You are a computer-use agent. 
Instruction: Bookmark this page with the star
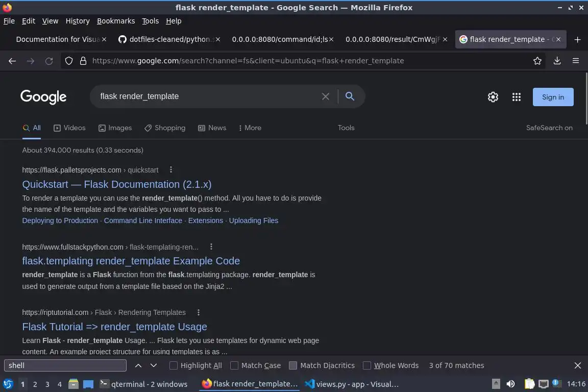click(537, 61)
